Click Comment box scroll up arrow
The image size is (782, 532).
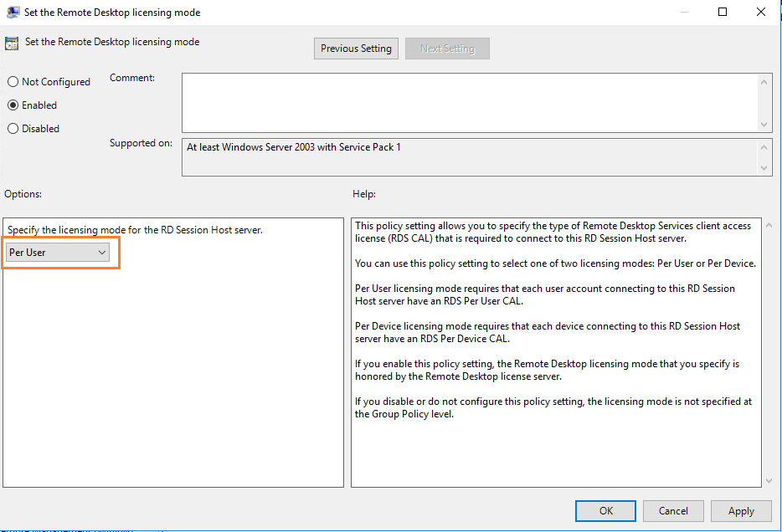pos(764,82)
